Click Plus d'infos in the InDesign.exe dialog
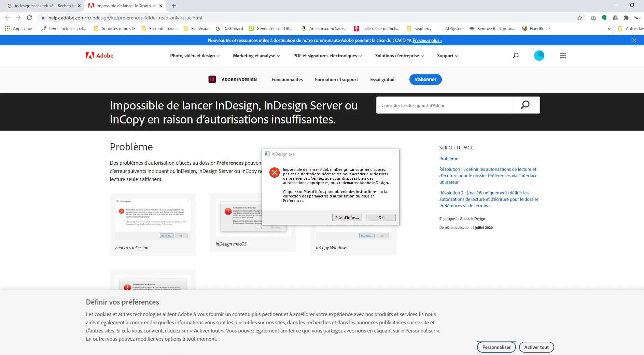 [x=347, y=218]
